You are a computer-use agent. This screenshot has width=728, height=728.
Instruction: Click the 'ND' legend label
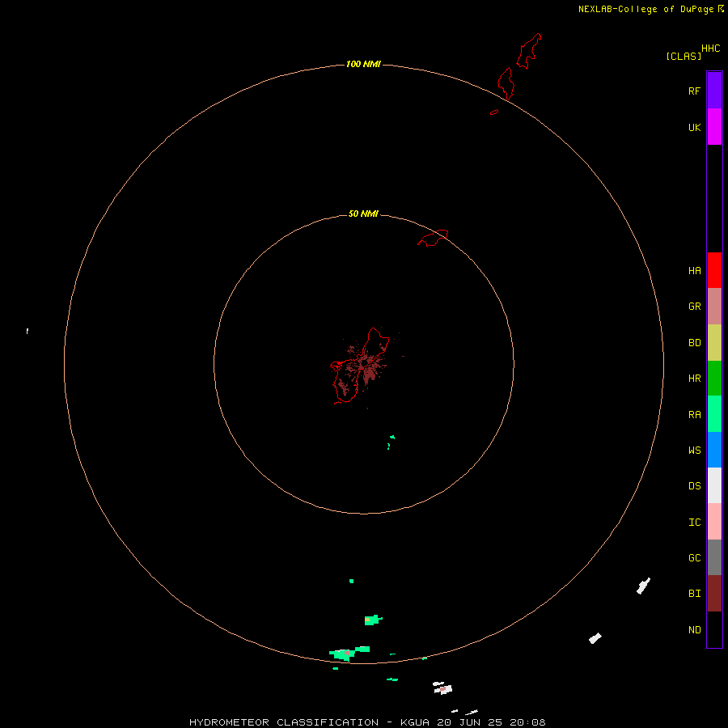(694, 630)
